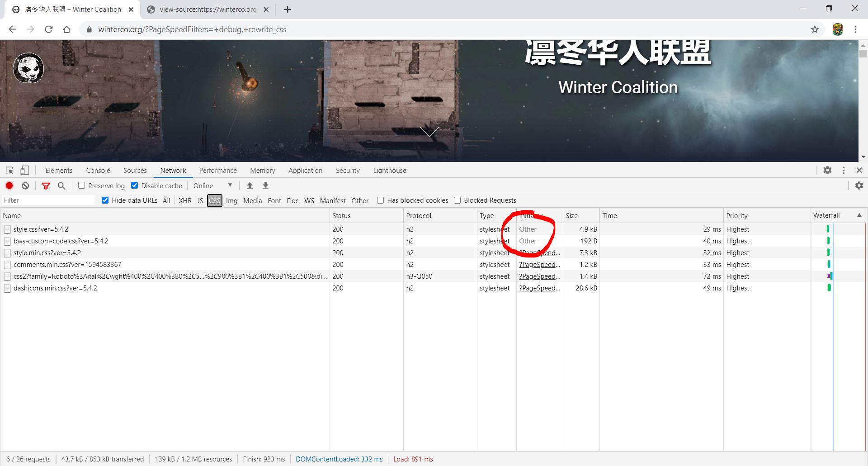The width and height of the screenshot is (868, 466).
Task: Clear the network log
Action: [x=25, y=185]
